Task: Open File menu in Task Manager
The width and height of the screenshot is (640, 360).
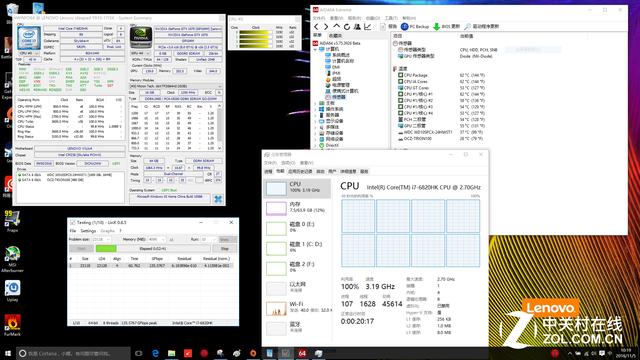Action: [270, 163]
